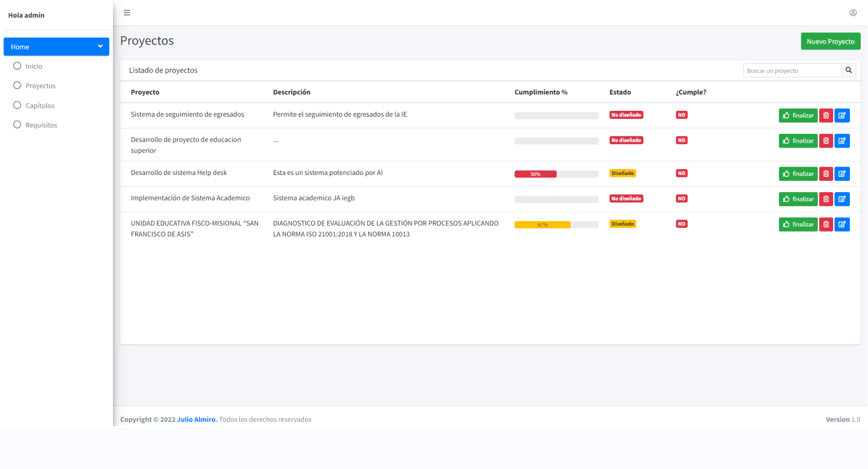868x469 pixels.
Task: Click the Nuevo Proyecto button
Action: (830, 42)
